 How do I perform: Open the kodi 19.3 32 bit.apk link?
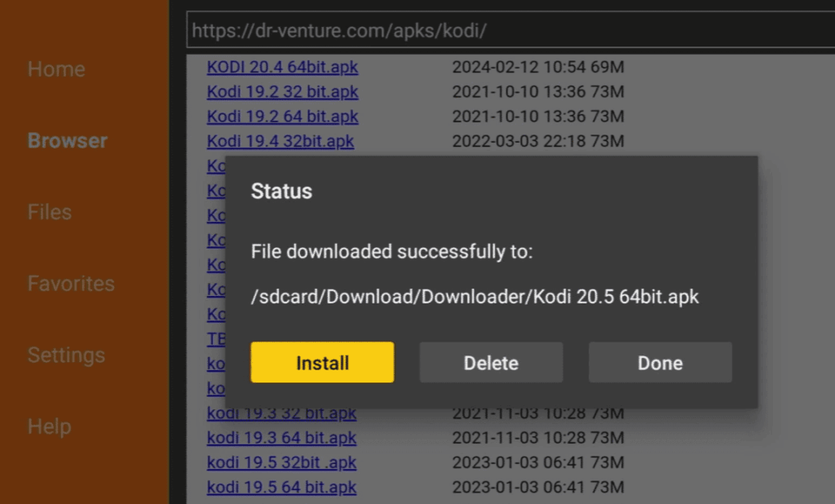281,413
